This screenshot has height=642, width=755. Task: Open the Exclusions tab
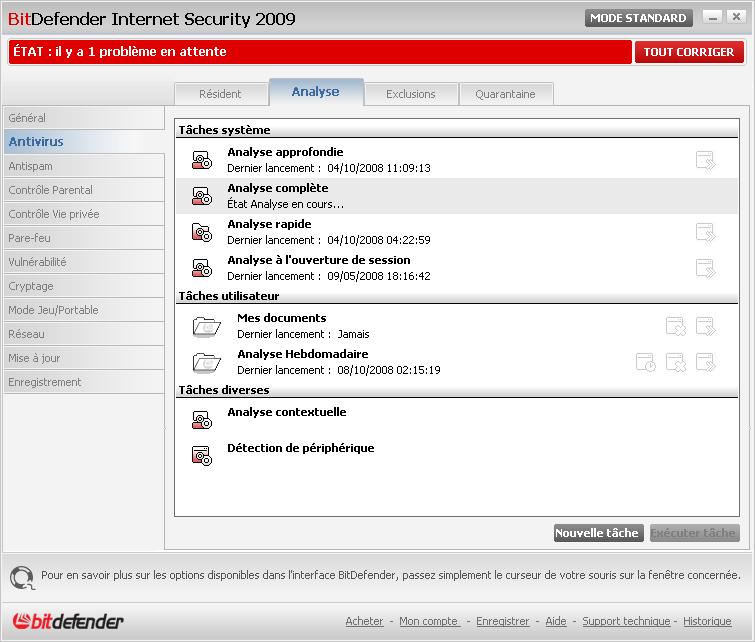click(x=411, y=94)
